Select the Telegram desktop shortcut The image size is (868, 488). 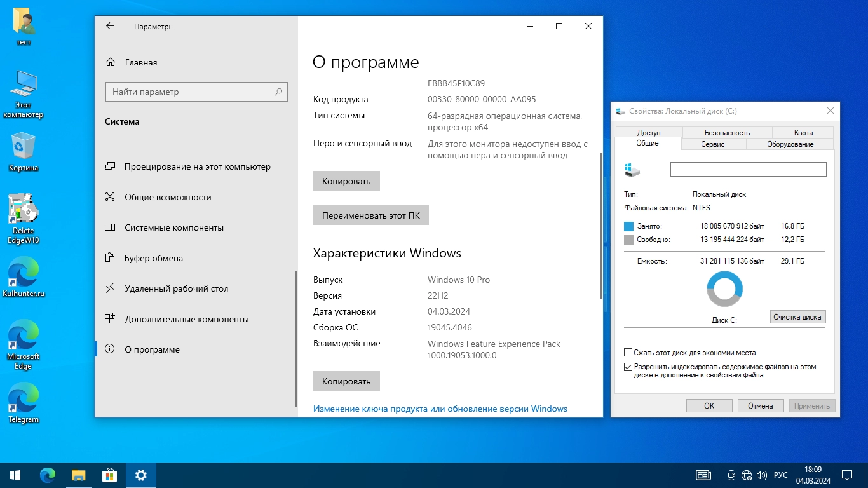(x=24, y=403)
